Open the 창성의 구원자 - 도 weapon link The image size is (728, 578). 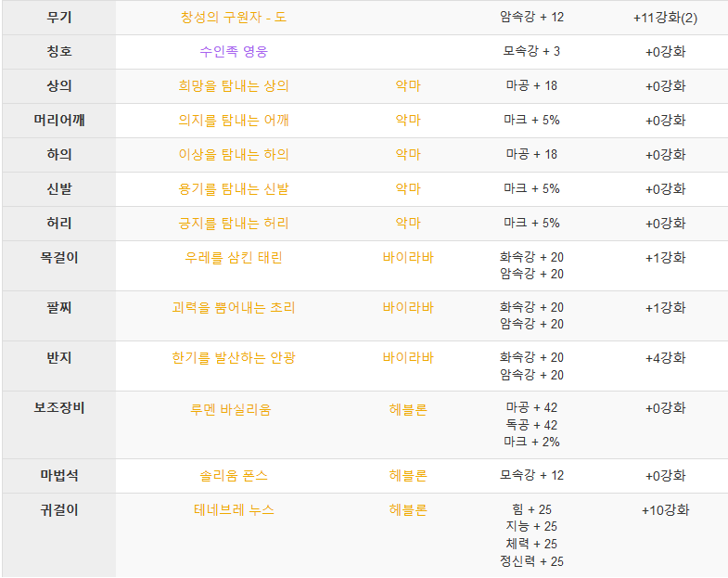tap(234, 18)
